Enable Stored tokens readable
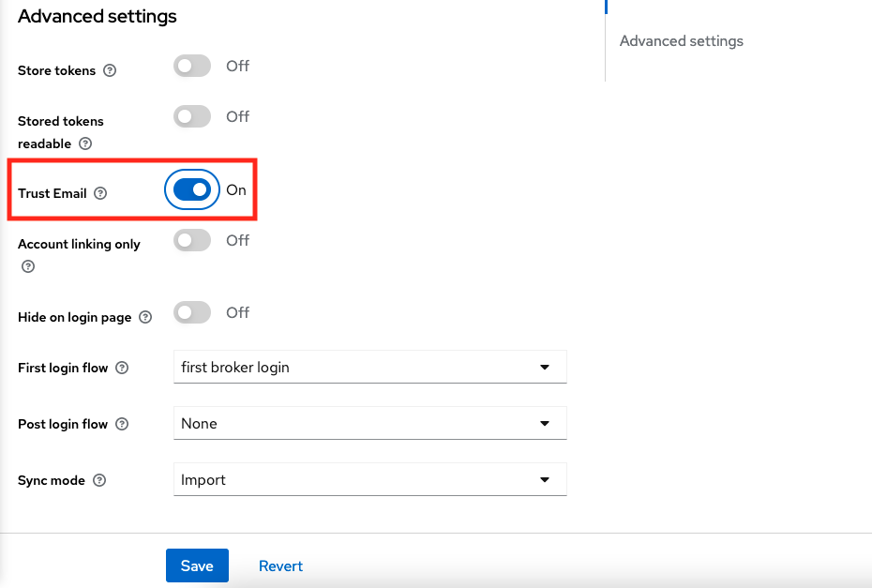The width and height of the screenshot is (872, 588). click(191, 116)
